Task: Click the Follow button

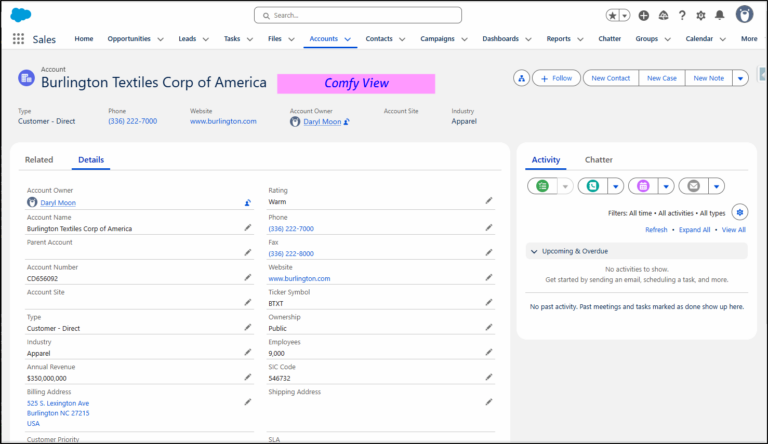Action: (556, 78)
